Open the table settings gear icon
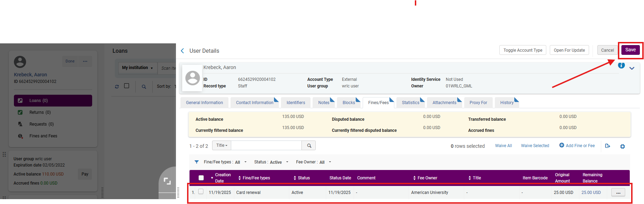The width and height of the screenshot is (644, 204). 622,146
